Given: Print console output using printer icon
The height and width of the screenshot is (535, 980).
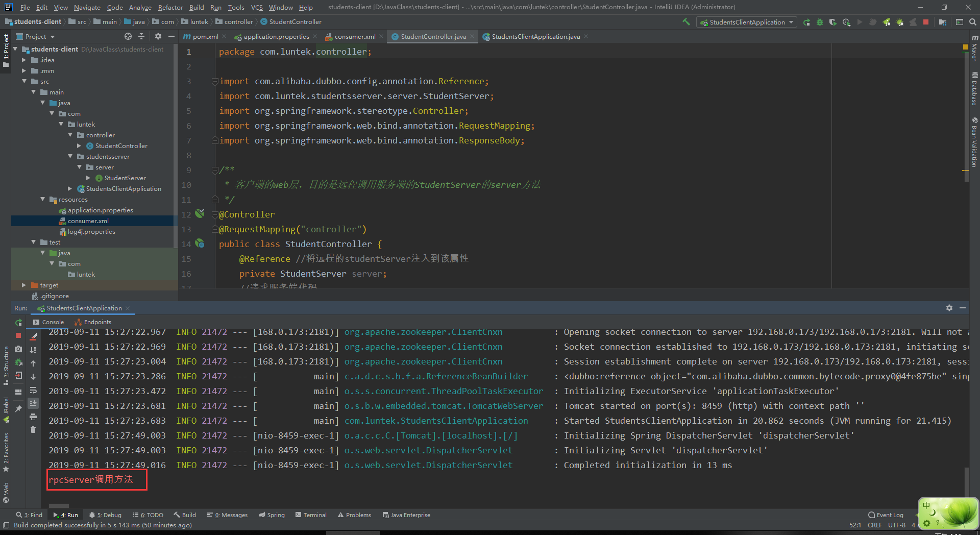Looking at the screenshot, I should pos(33,417).
